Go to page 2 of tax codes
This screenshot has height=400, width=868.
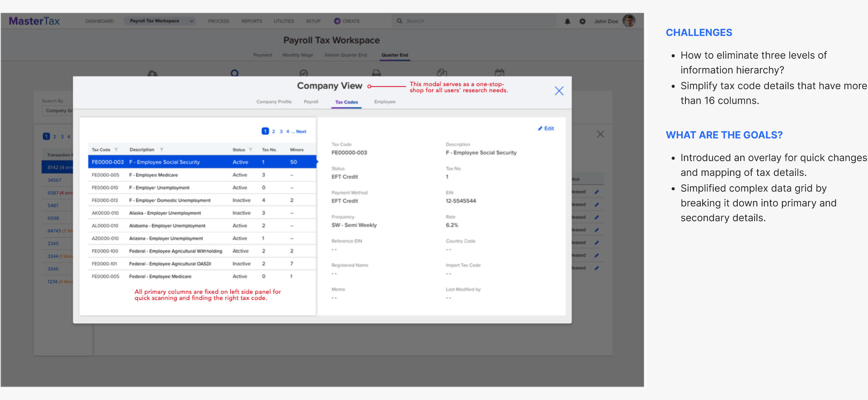(273, 132)
